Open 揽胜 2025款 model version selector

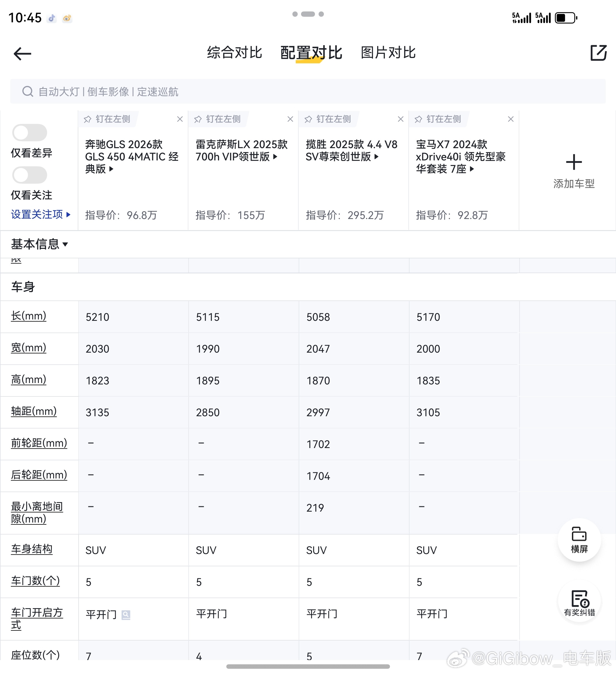coord(377,157)
